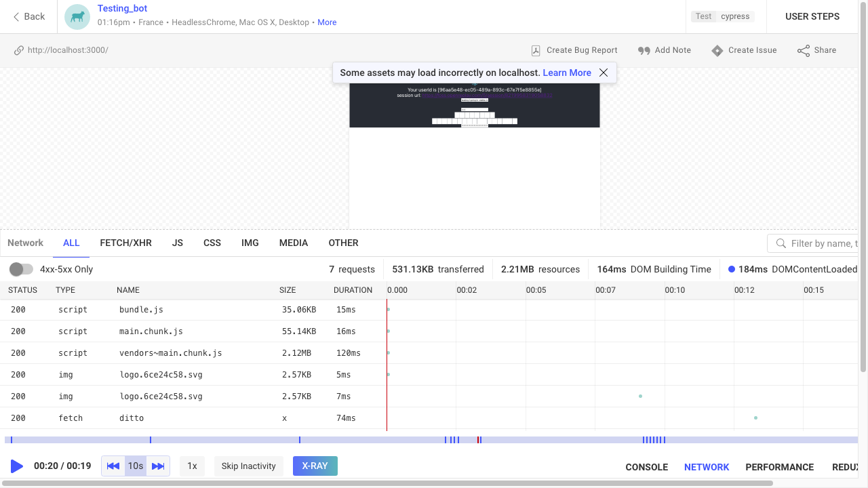868x488 pixels.
Task: Open the CONSOLE tab
Action: pos(646,467)
